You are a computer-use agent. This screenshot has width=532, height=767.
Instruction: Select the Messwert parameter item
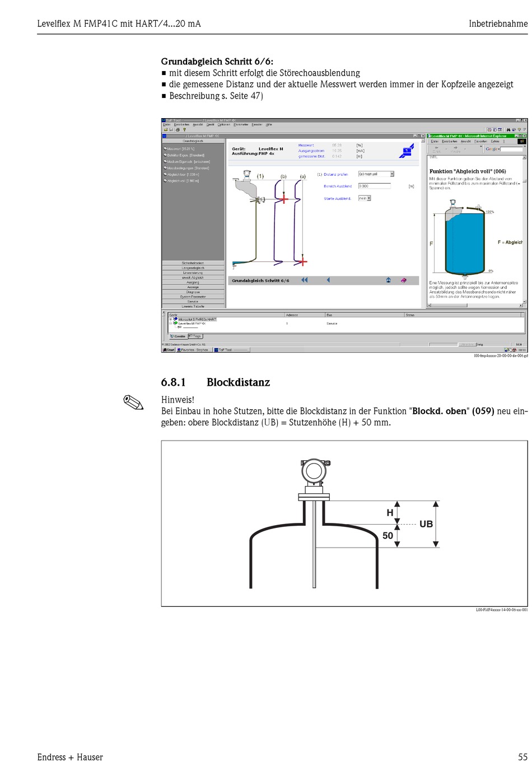(x=180, y=149)
